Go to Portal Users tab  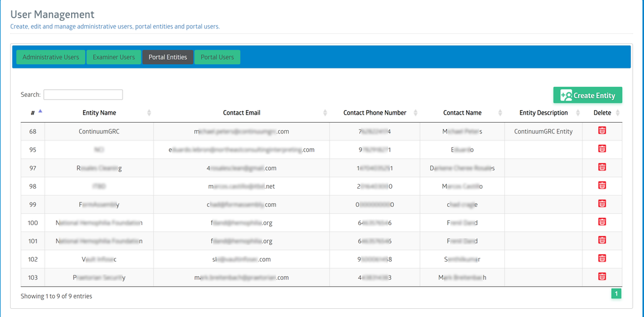(x=217, y=57)
